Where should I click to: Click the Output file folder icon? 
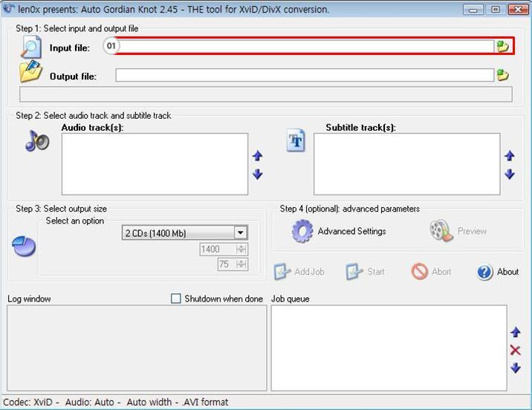(31, 71)
